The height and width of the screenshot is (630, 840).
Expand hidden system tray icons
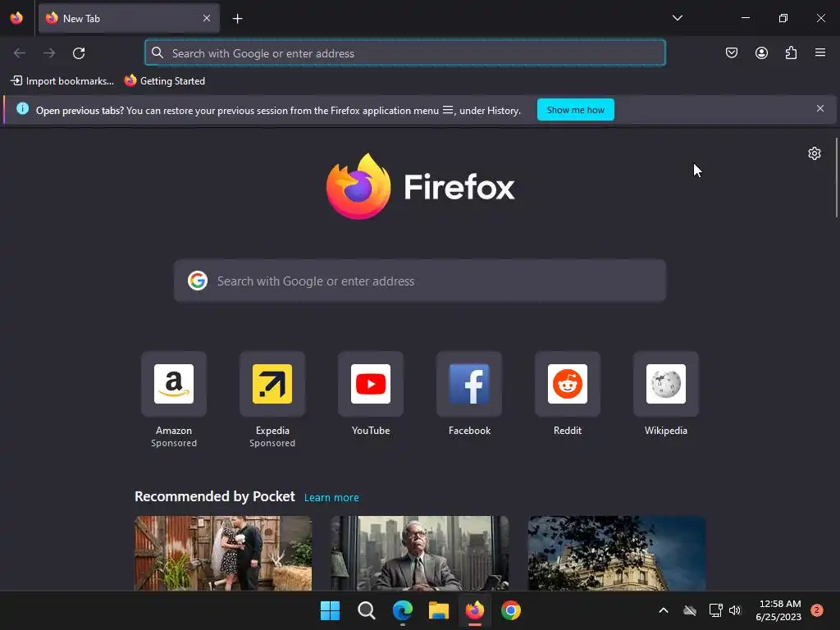[663, 610]
